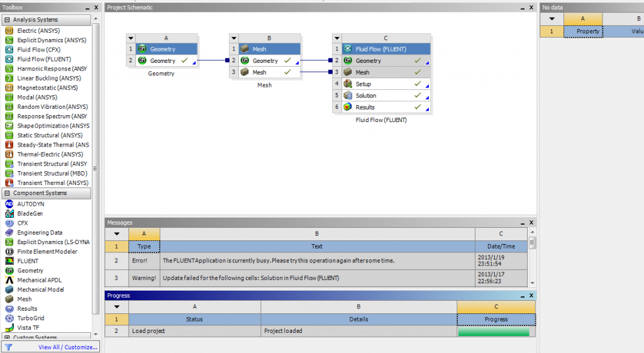Viewport: 644px width, 353px height.
Task: Open properties panel dropdown arrow
Action: click(552, 19)
